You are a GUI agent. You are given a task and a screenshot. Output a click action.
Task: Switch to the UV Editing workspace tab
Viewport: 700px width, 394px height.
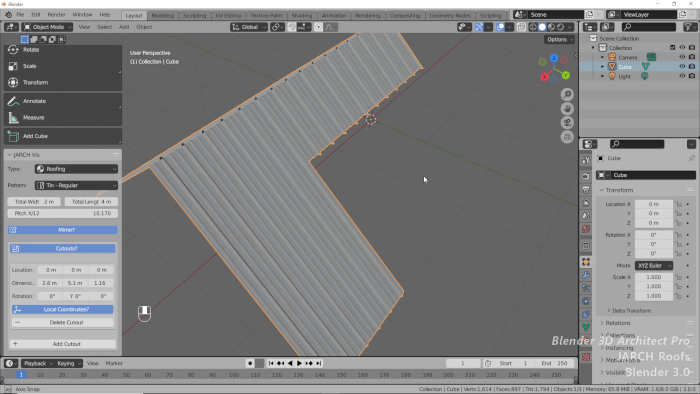(228, 16)
